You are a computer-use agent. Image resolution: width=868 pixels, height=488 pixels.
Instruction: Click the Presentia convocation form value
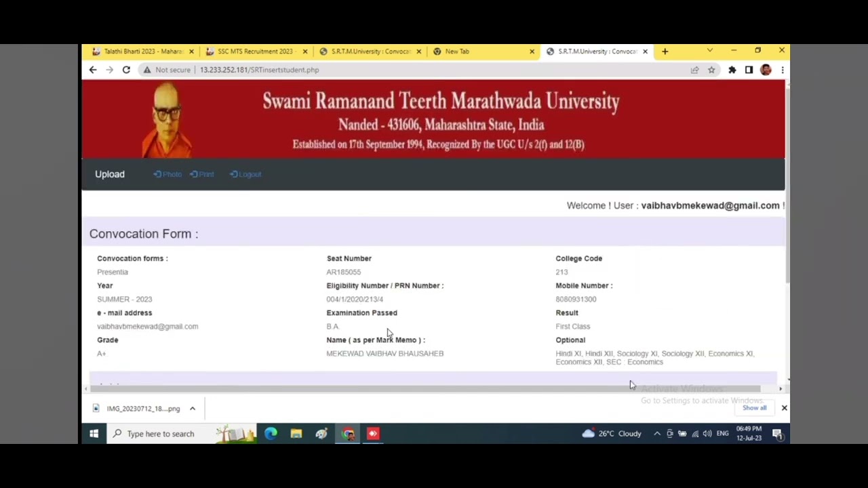tap(113, 272)
